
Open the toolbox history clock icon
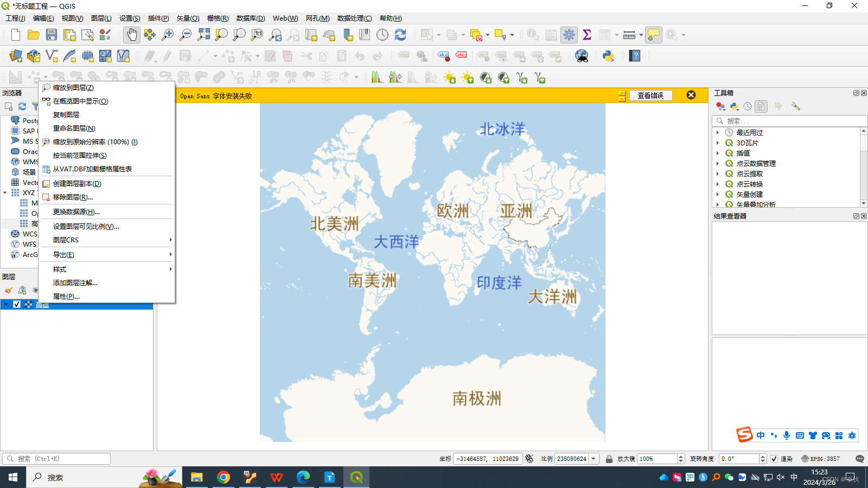pos(748,106)
